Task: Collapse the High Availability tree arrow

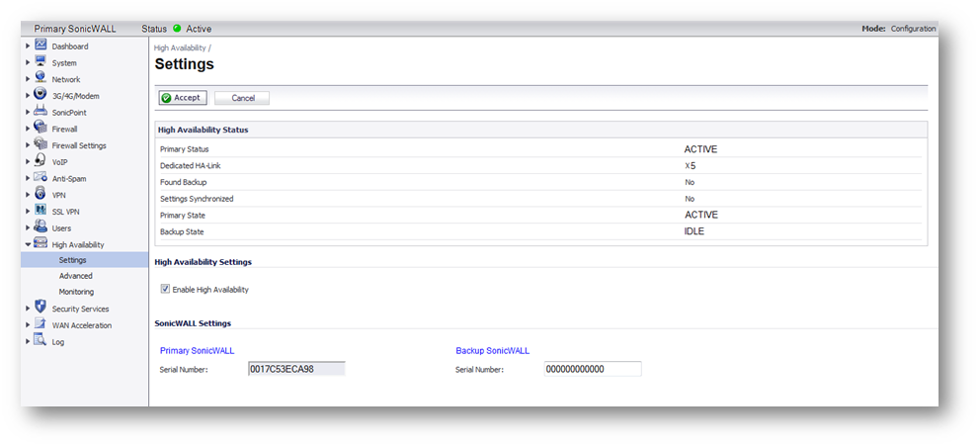Action: click(x=28, y=244)
